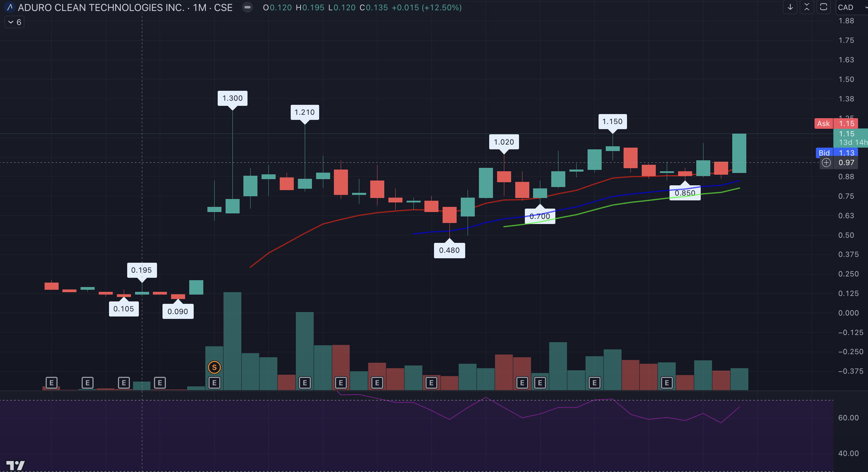
Task: Click the move pane down arrow icon
Action: [790, 7]
